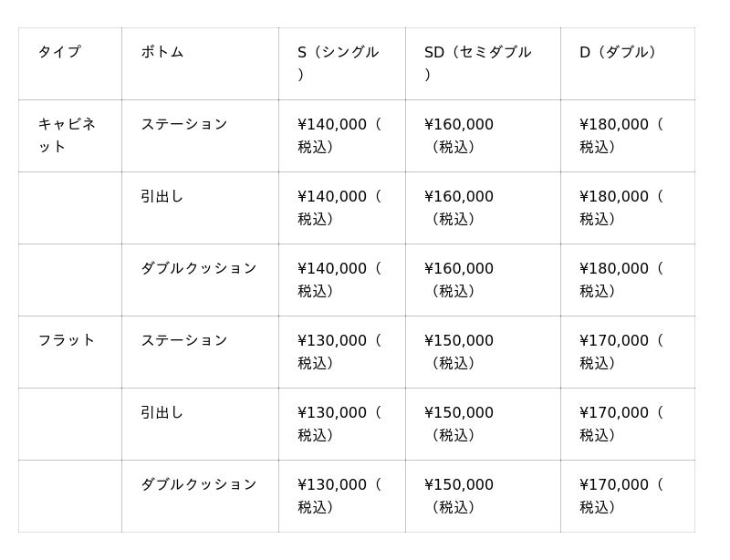This screenshot has height=560, width=730.
Task: Select the second, lower 引出し cell
Action: (x=162, y=412)
